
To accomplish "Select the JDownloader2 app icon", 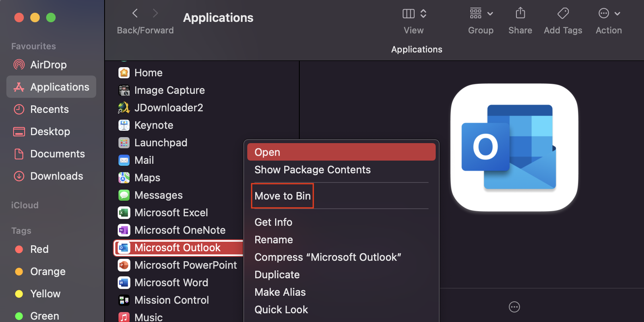I will coord(124,108).
